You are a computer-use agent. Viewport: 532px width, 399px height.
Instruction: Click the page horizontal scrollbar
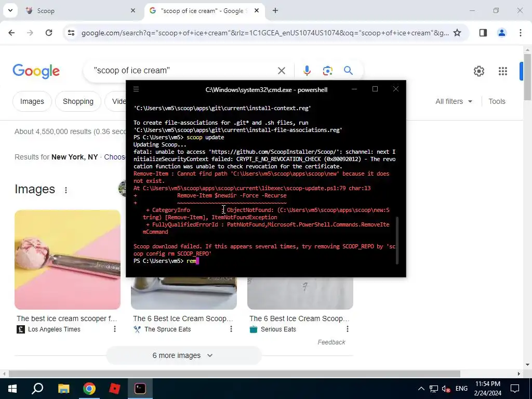click(x=234, y=374)
